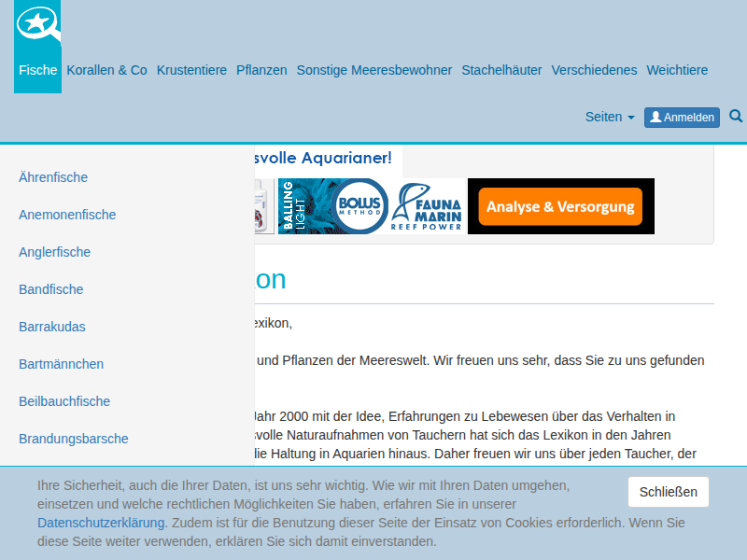Image resolution: width=747 pixels, height=560 pixels.
Task: Expand the Krustentiere menu
Action: (x=191, y=70)
